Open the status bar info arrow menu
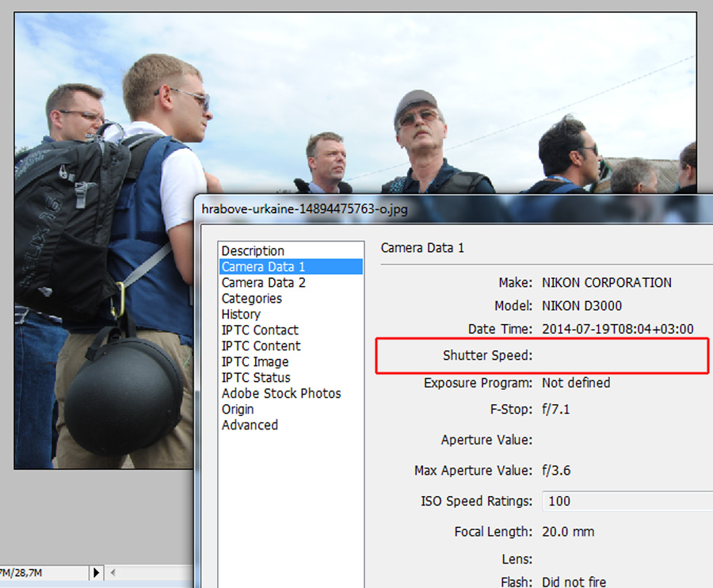The image size is (713, 588). pos(96,572)
